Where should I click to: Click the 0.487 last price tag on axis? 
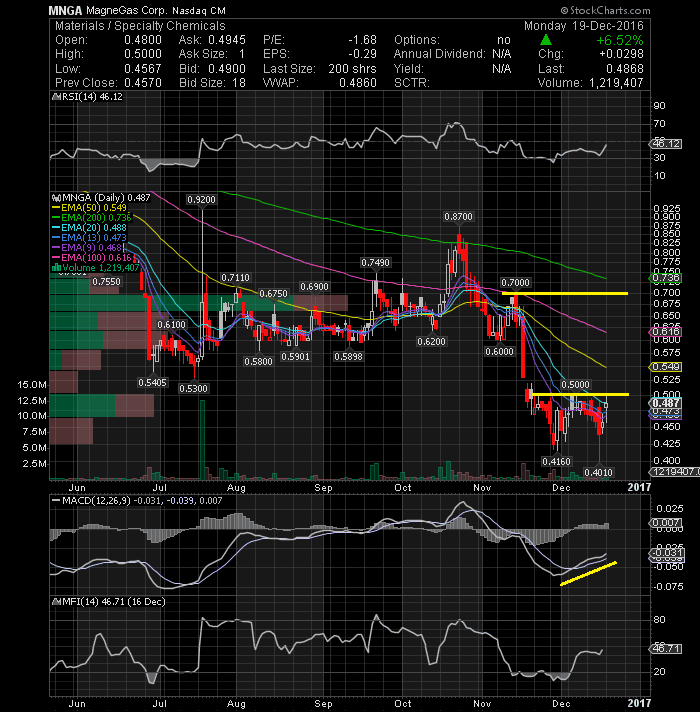(x=666, y=403)
